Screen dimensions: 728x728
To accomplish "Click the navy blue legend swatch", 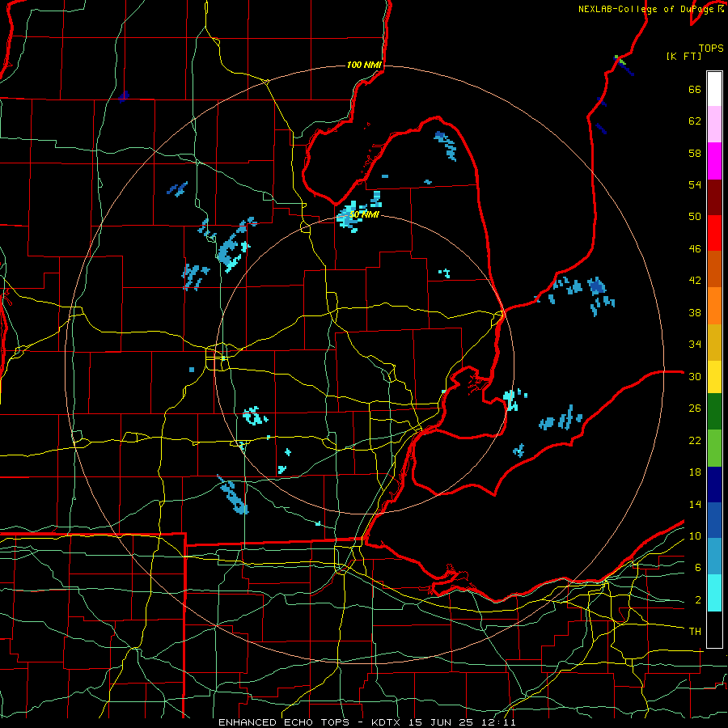I will (x=714, y=485).
